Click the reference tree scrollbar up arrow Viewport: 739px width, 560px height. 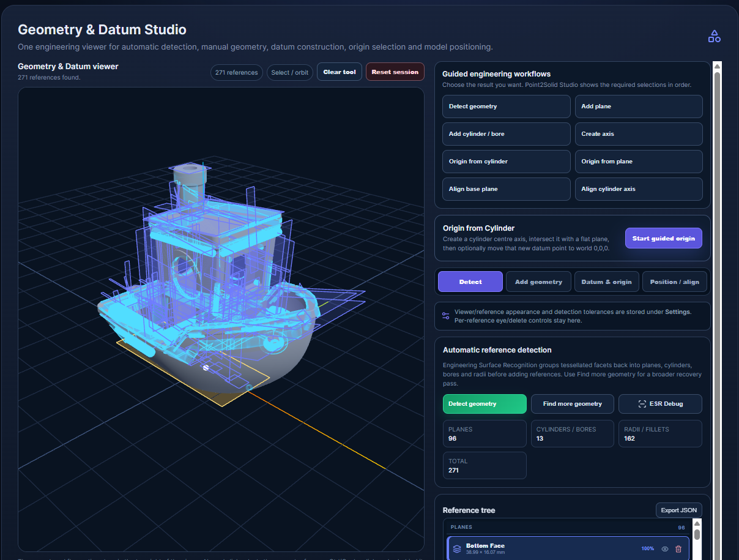pos(697,524)
